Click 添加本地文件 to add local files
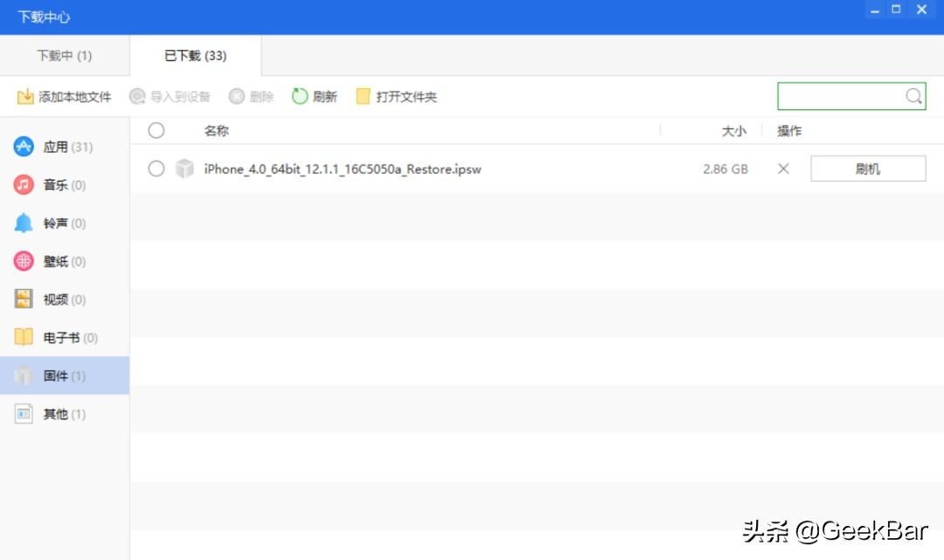The image size is (944, 560). (x=64, y=96)
